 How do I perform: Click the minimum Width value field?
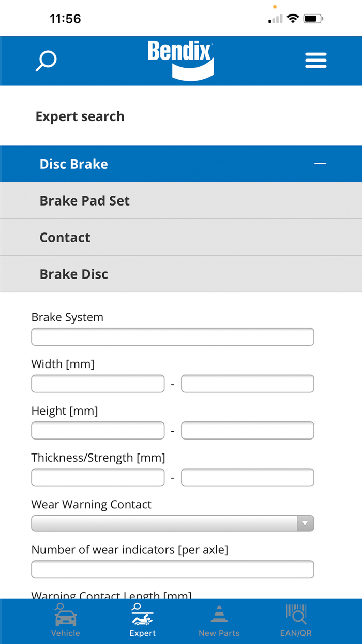97,384
